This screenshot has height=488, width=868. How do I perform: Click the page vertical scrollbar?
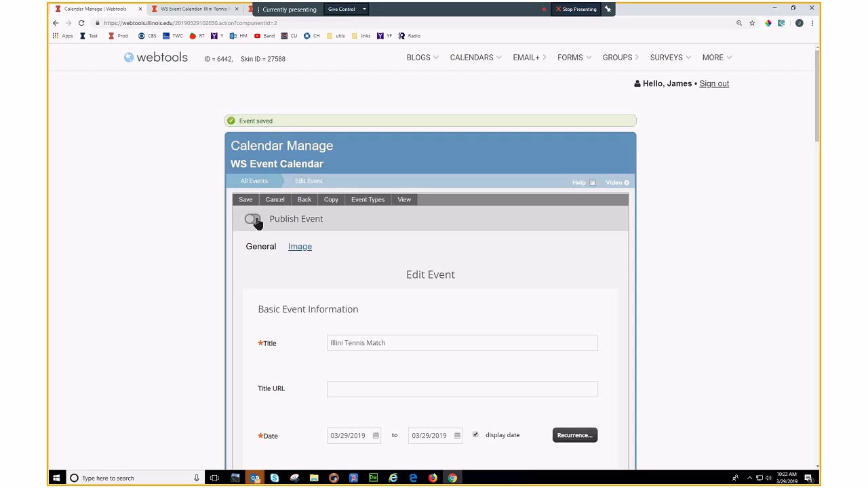click(817, 95)
